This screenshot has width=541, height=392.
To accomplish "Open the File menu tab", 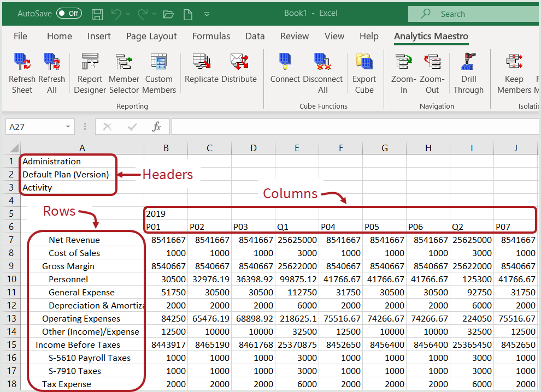I will click(20, 36).
